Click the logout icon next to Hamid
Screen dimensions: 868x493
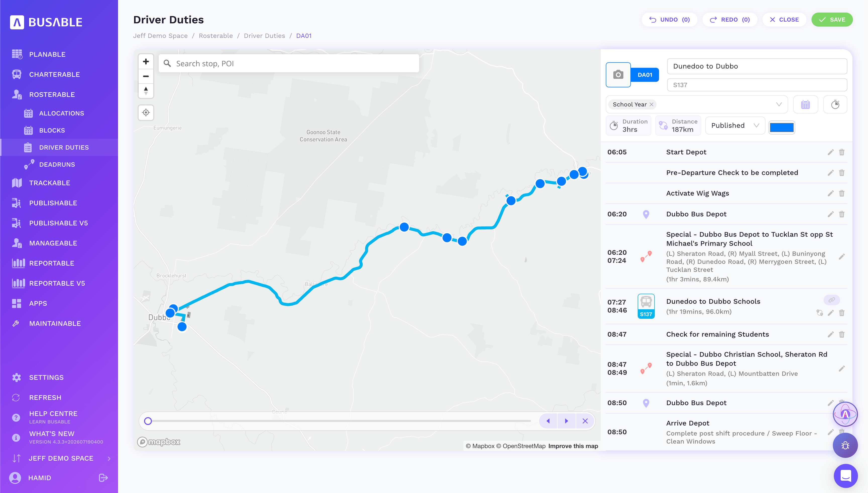tap(103, 478)
